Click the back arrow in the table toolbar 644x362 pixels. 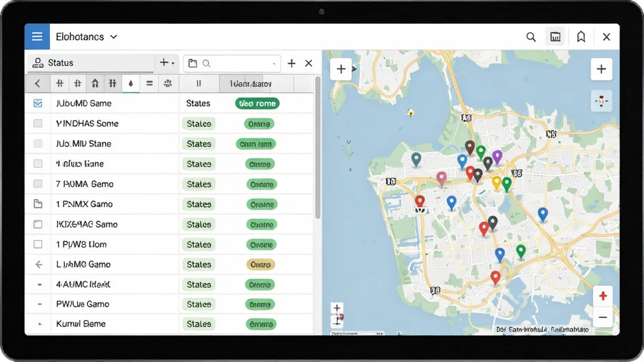[37, 84]
